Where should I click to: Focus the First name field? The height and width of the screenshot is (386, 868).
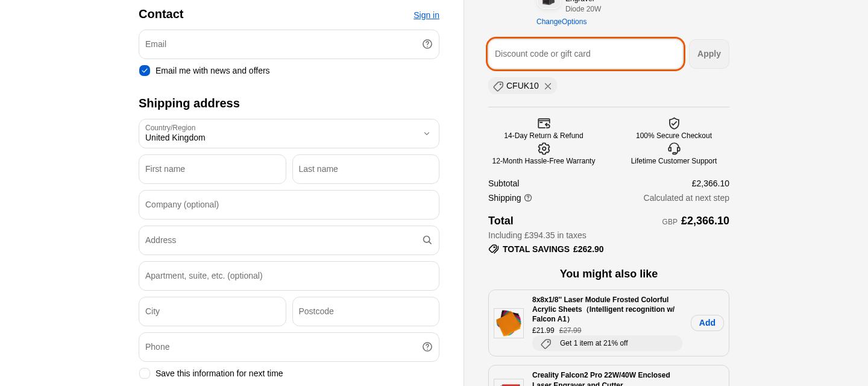(212, 169)
